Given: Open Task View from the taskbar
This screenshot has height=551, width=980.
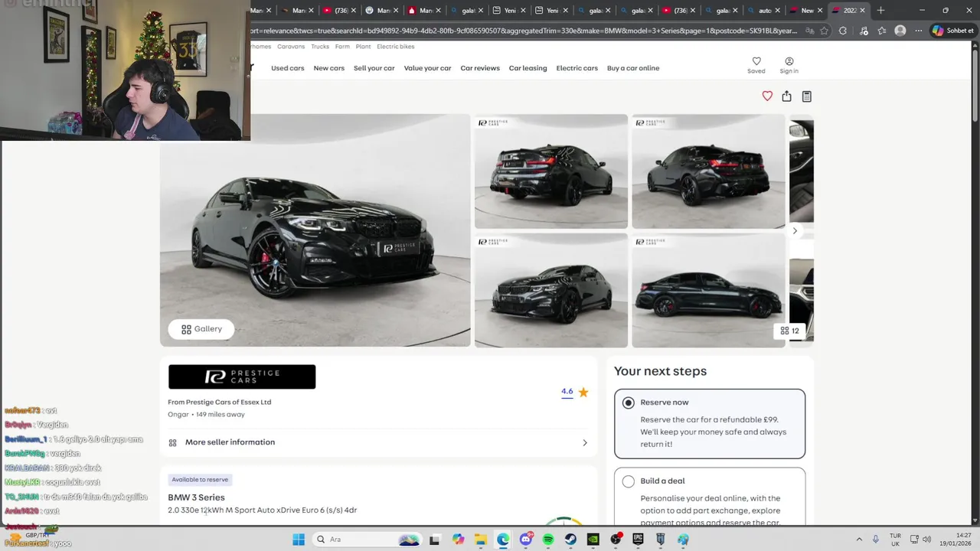Looking at the screenshot, I should coord(435,540).
